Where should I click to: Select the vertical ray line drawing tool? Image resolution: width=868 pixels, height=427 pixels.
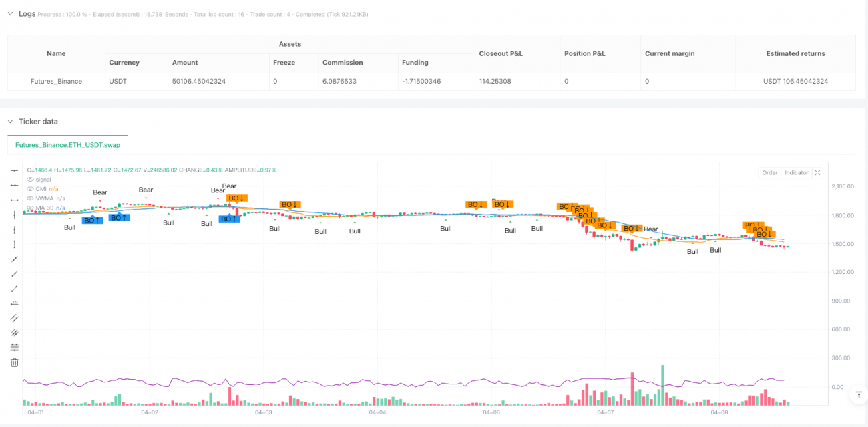tap(14, 229)
